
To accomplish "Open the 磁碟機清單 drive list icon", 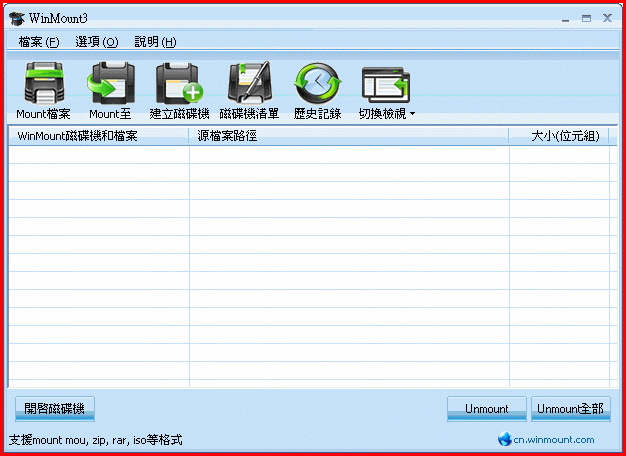I will 250,84.
